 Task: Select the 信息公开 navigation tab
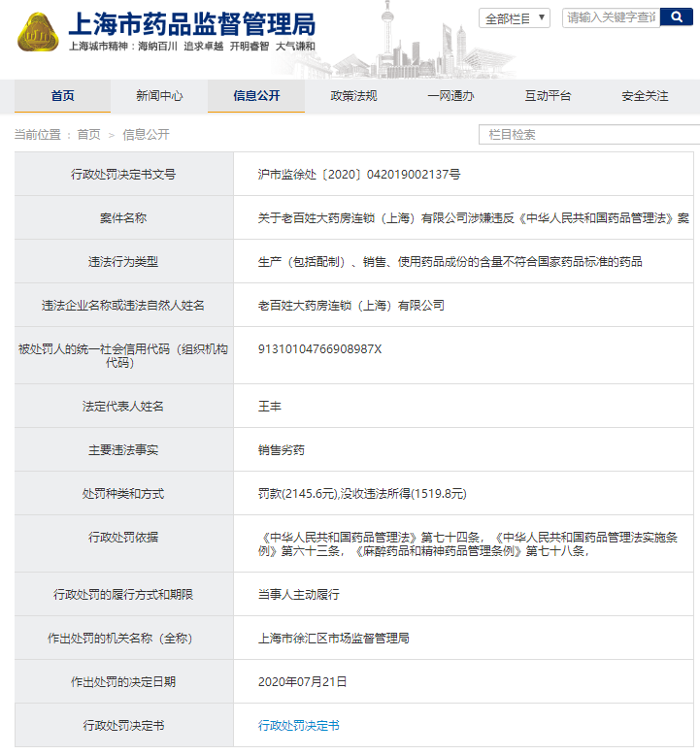click(x=256, y=96)
